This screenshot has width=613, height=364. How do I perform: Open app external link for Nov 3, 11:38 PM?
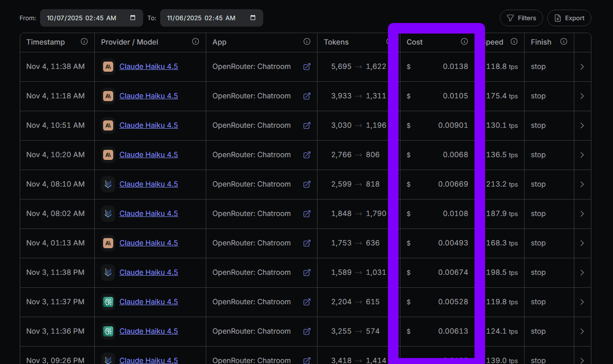click(x=307, y=273)
